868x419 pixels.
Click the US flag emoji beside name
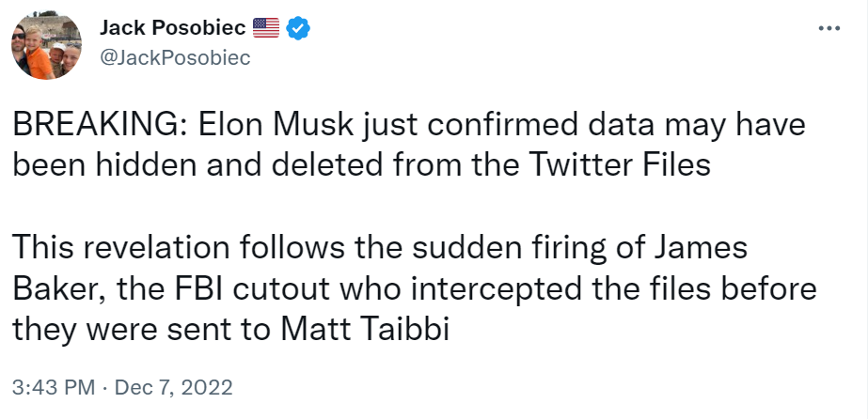266,30
